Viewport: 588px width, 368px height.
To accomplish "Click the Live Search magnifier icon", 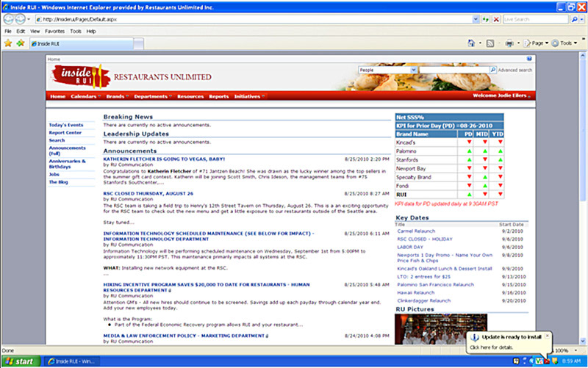I will pos(574,19).
